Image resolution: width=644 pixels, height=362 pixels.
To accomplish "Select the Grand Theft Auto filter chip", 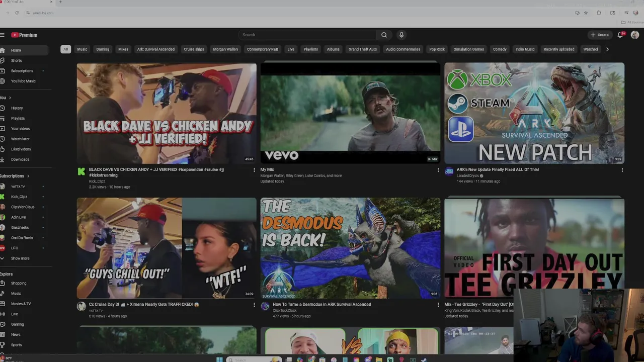I will [363, 49].
